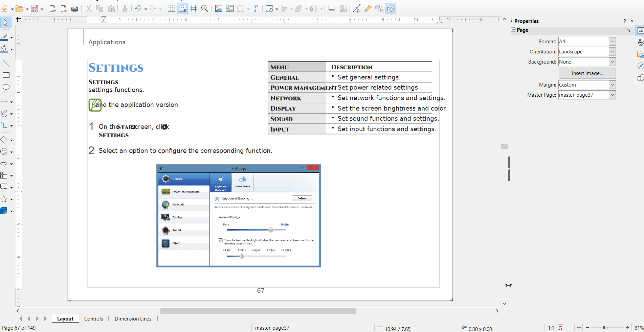Choose the Lines and Arrows tool
The image size is (644, 332).
pyautogui.click(x=4, y=101)
